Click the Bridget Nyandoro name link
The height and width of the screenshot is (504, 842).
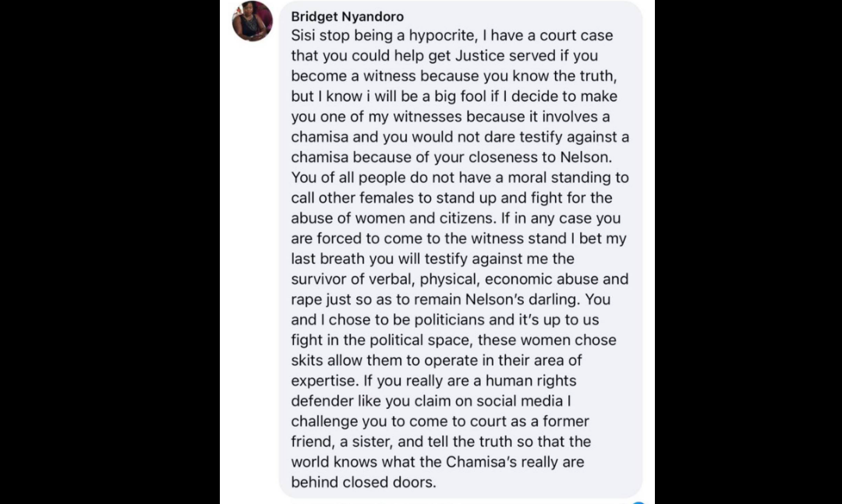[x=347, y=16]
